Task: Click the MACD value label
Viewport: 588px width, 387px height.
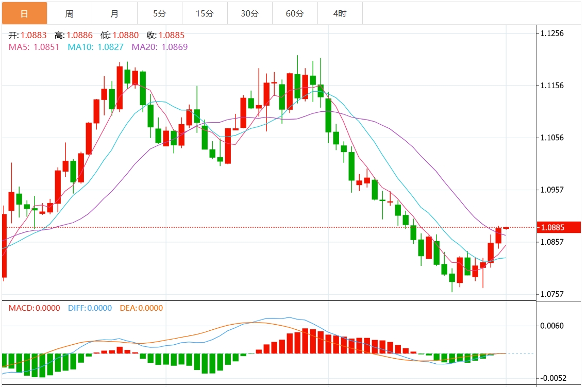Action: (33, 308)
